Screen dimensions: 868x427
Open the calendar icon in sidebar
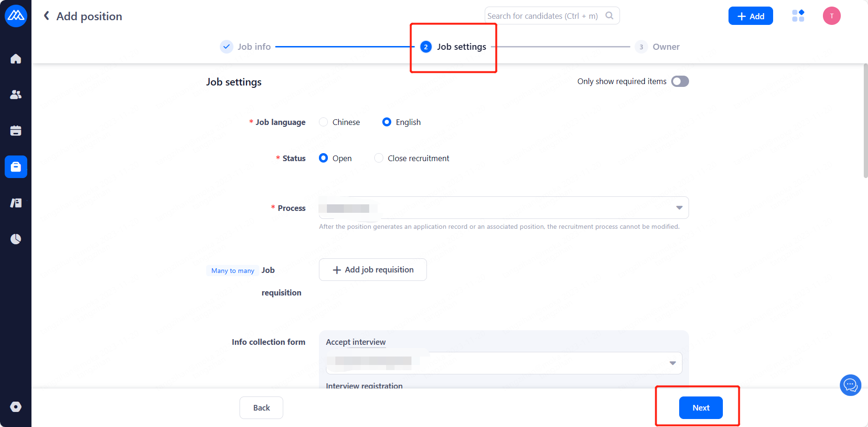tap(15, 131)
